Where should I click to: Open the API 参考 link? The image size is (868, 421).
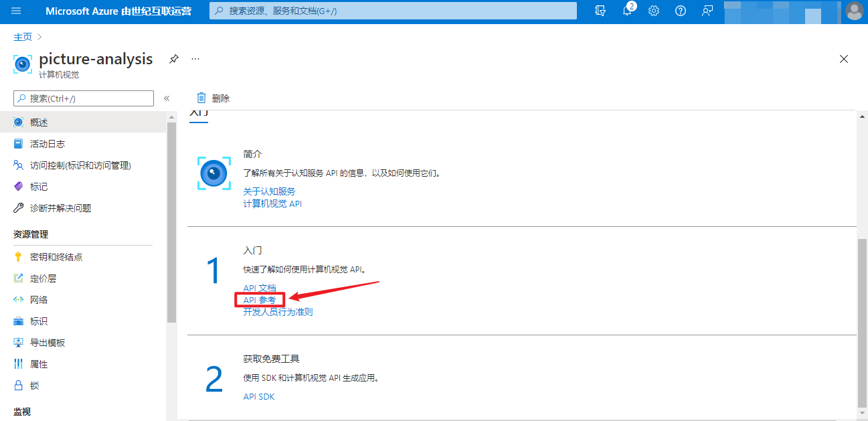pyautogui.click(x=260, y=300)
